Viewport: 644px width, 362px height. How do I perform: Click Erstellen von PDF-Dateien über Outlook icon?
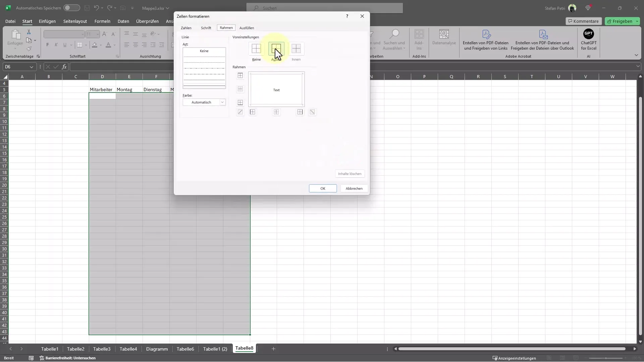tap(543, 34)
